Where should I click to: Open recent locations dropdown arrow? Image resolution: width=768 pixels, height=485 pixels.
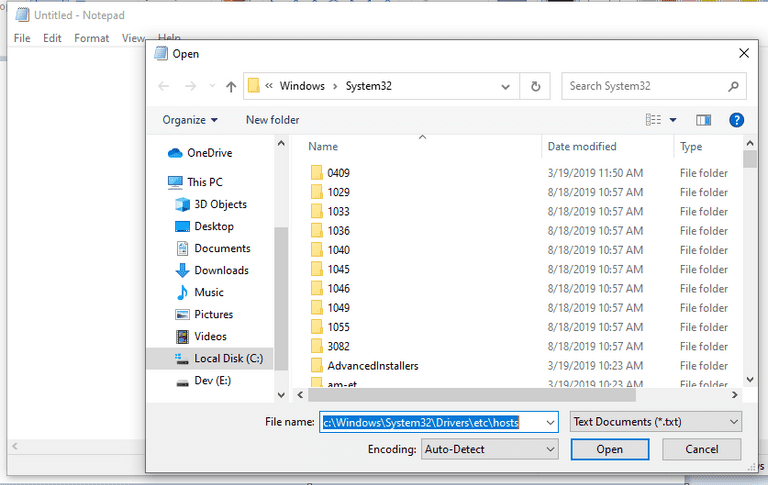[x=212, y=86]
